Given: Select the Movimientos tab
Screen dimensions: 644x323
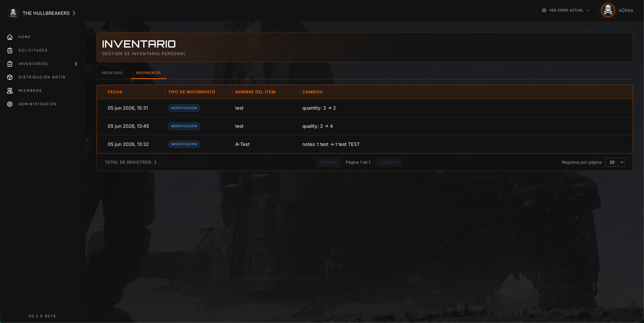Looking at the screenshot, I should tap(148, 73).
